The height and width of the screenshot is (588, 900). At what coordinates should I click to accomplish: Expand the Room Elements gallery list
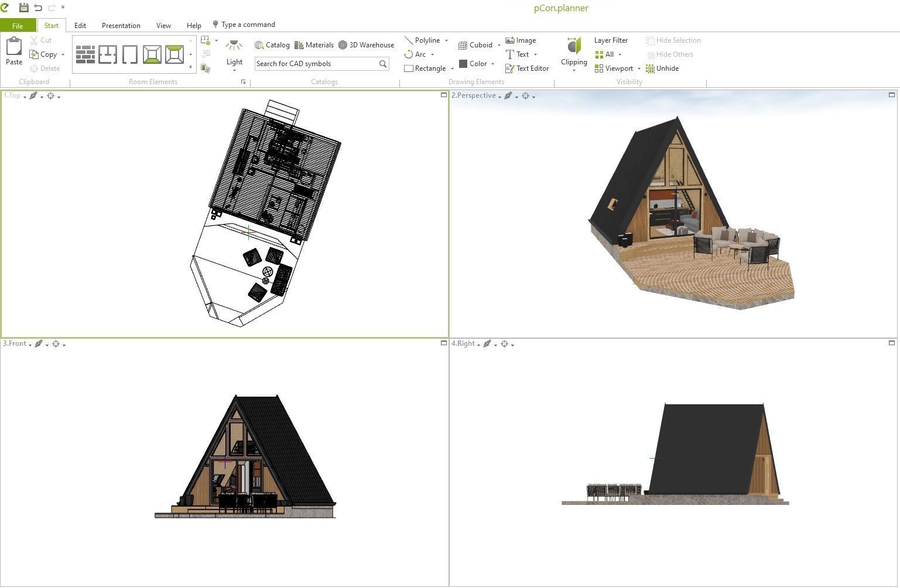pyautogui.click(x=190, y=67)
